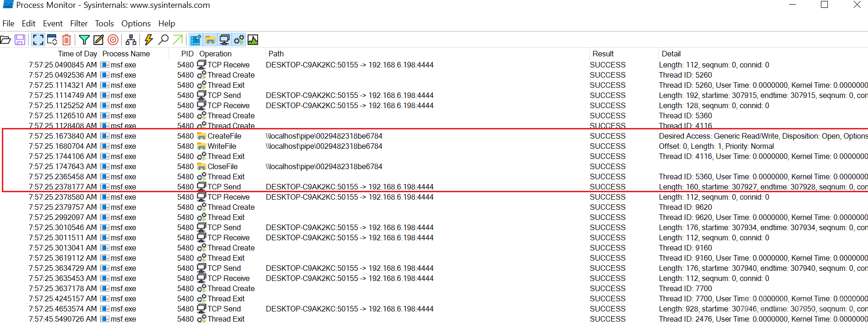Viewport: 868px width, 323px height.
Task: Toggle Show Profiling Events graph icon
Action: 253,40
